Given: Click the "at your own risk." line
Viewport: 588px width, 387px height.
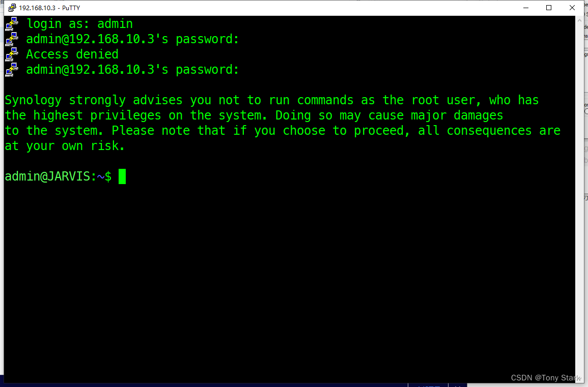Looking at the screenshot, I should click(65, 146).
